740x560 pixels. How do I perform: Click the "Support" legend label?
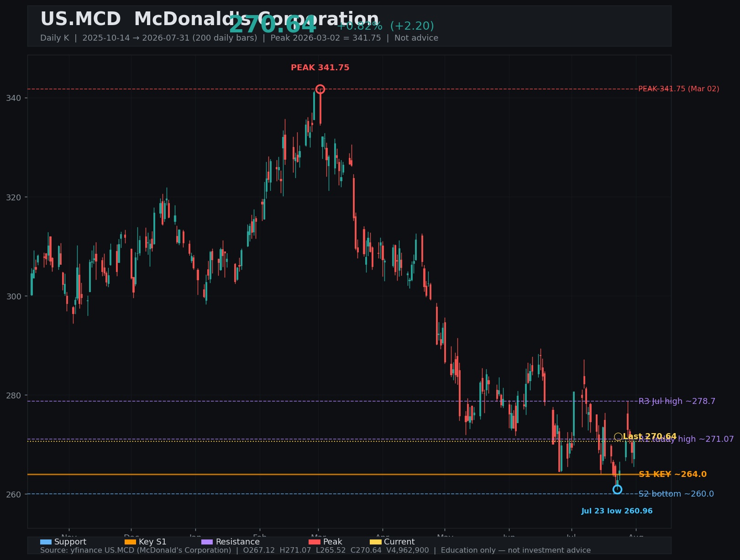[x=70, y=542]
